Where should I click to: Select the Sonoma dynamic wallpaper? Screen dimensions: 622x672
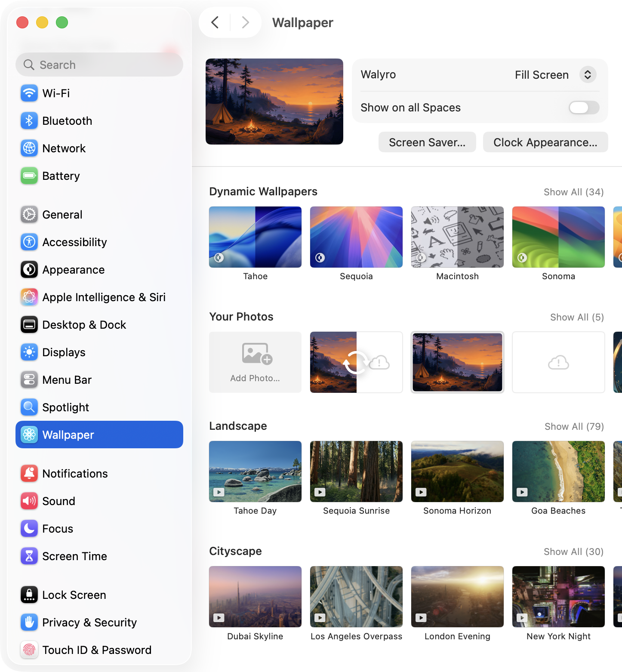click(558, 237)
